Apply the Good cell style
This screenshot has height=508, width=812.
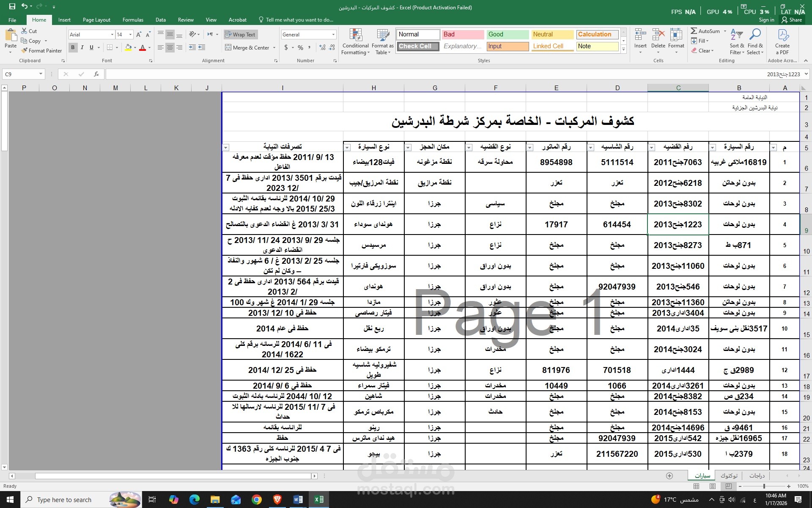(508, 34)
